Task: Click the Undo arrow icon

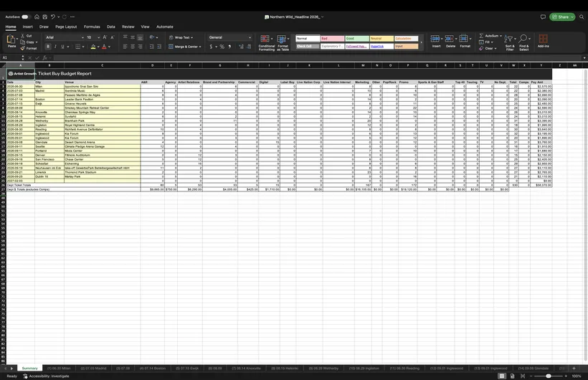Action: (53, 17)
